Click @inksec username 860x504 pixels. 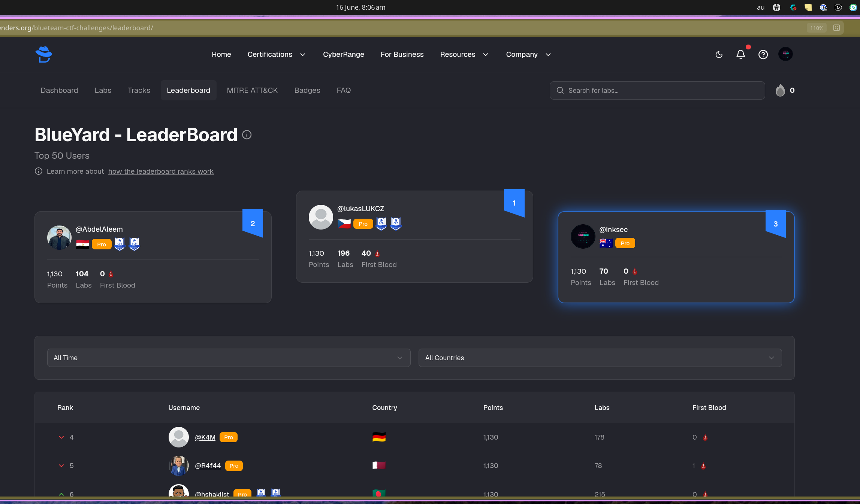613,230
